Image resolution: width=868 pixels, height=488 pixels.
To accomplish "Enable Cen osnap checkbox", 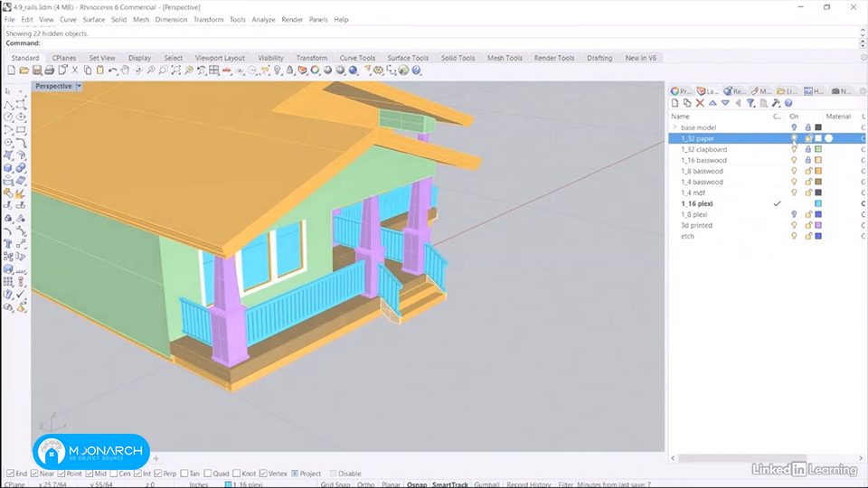I will tap(114, 474).
